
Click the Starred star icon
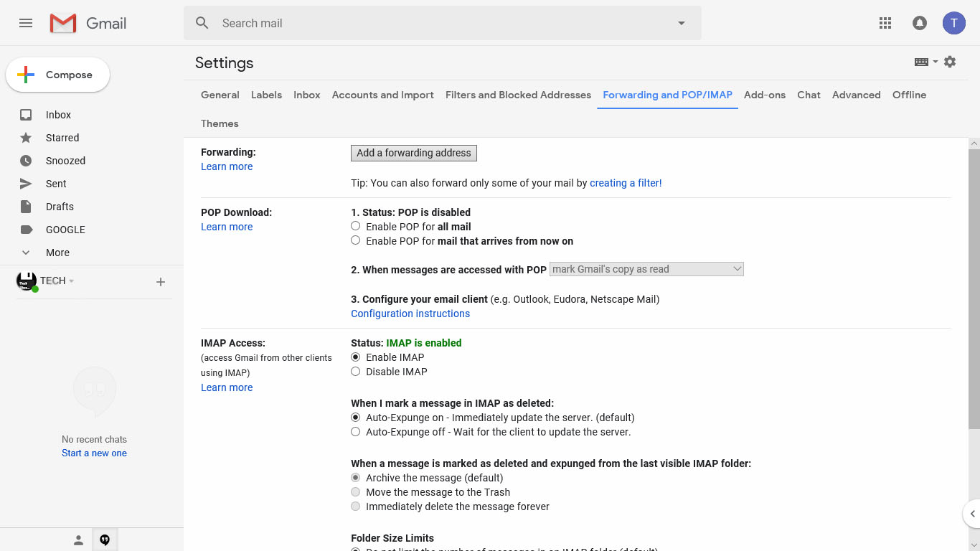click(26, 138)
